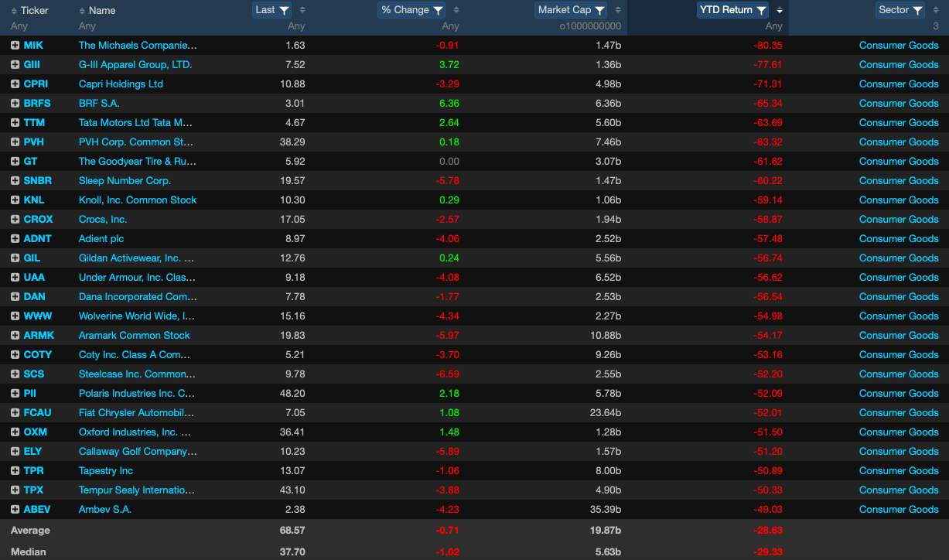
Task: Expand the UAA row details
Action: [x=15, y=278]
